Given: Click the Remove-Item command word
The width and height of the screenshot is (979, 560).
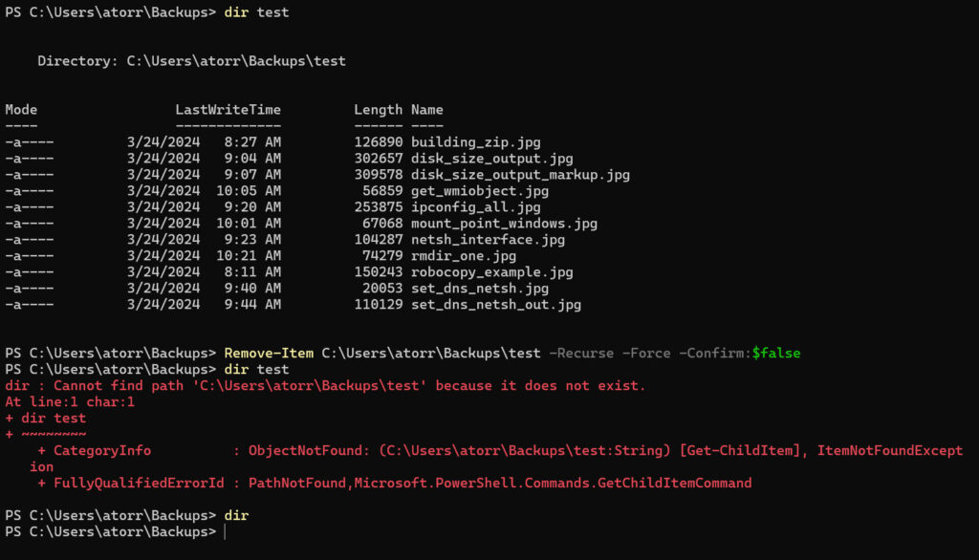Looking at the screenshot, I should point(269,354).
